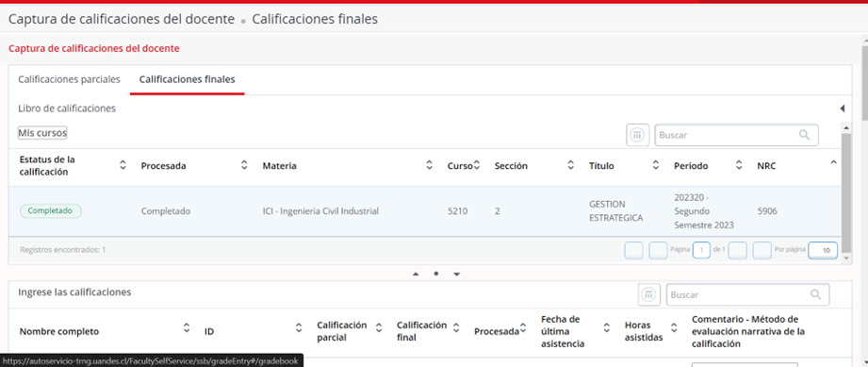Go to the previous page of courses
Screen dimensions: 868x367
coord(658,251)
